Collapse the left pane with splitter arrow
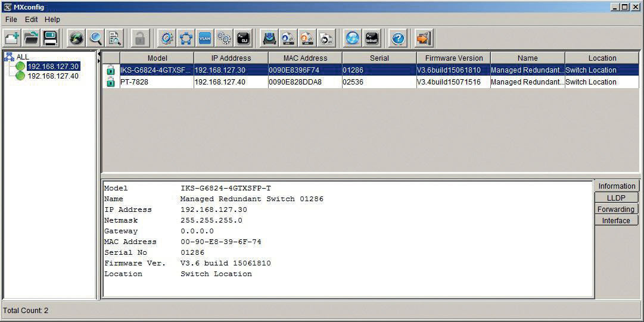Viewport: 644px width, 322px height. click(98, 54)
